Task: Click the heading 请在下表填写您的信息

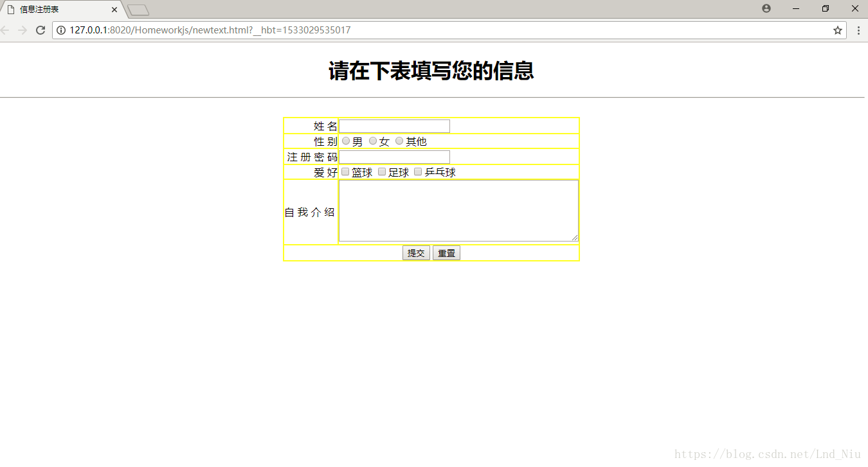Action: [x=431, y=71]
